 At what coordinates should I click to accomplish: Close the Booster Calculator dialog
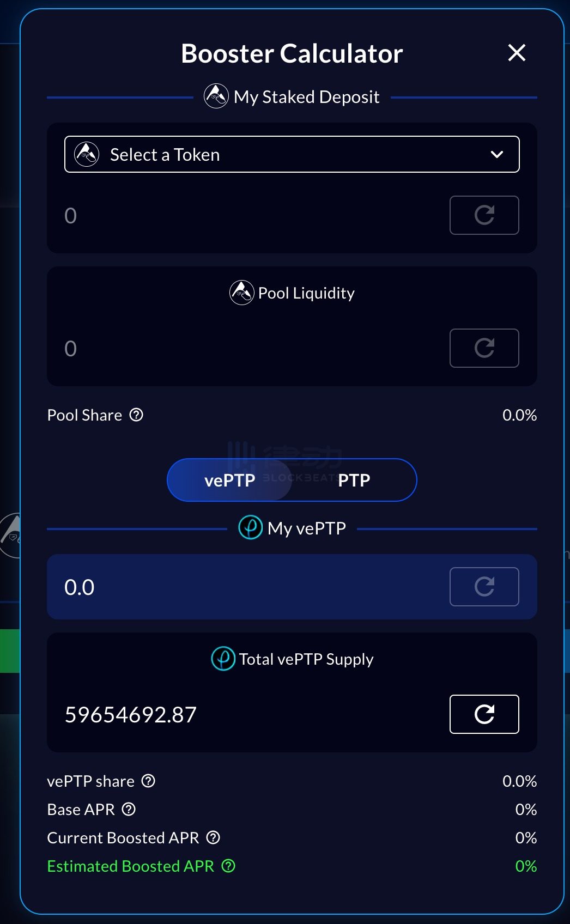click(517, 53)
